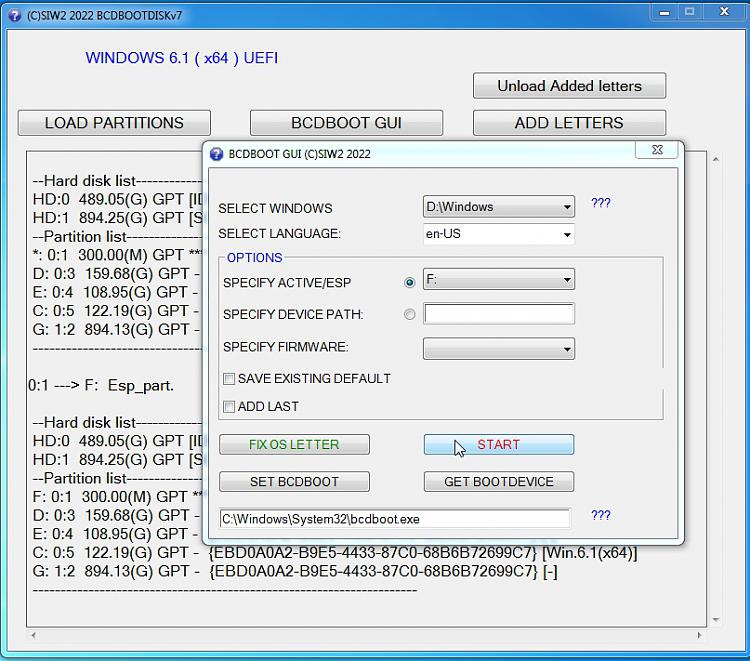Click the vertical scrollbar up arrow
Screen dimensions: 750x661
click(716, 159)
